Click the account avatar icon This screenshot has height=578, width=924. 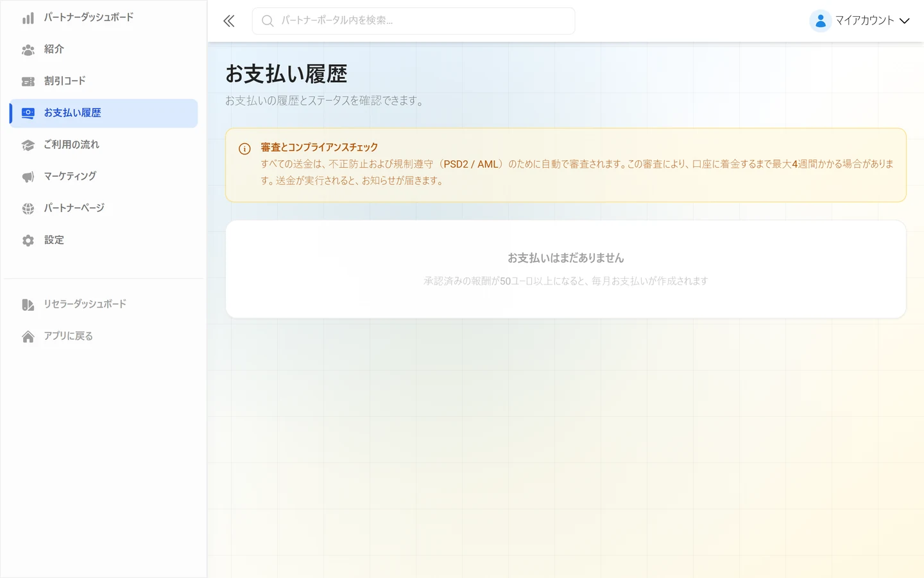point(821,21)
